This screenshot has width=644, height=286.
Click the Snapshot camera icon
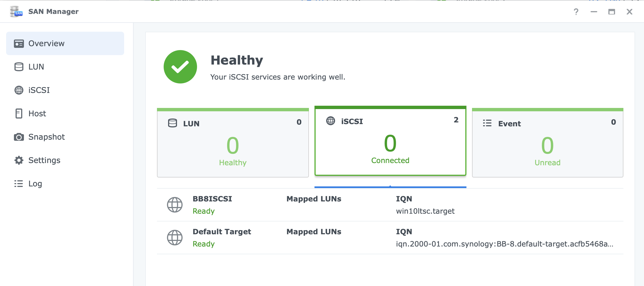[19, 137]
